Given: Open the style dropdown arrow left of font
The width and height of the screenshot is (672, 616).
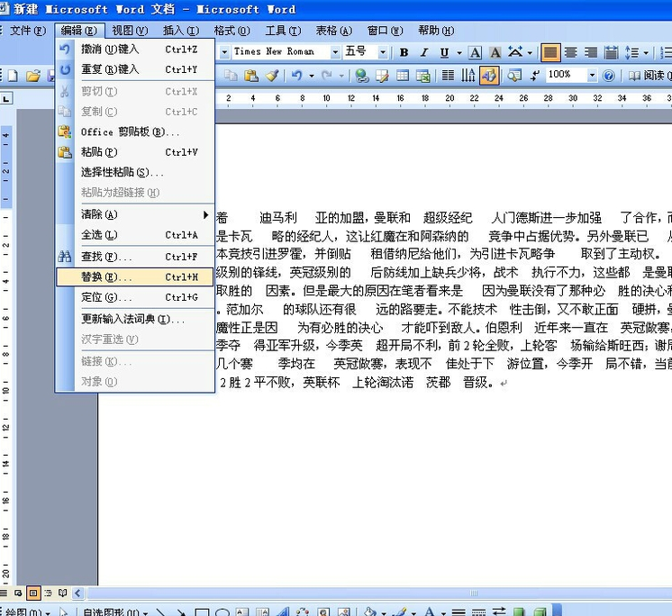Looking at the screenshot, I should 224,52.
